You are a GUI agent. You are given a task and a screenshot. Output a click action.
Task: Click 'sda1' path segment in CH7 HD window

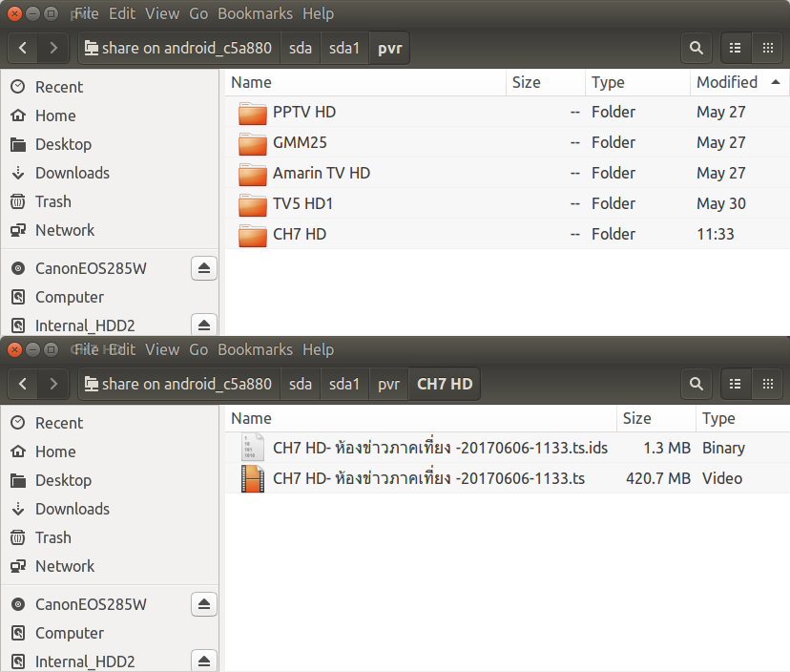pos(344,384)
